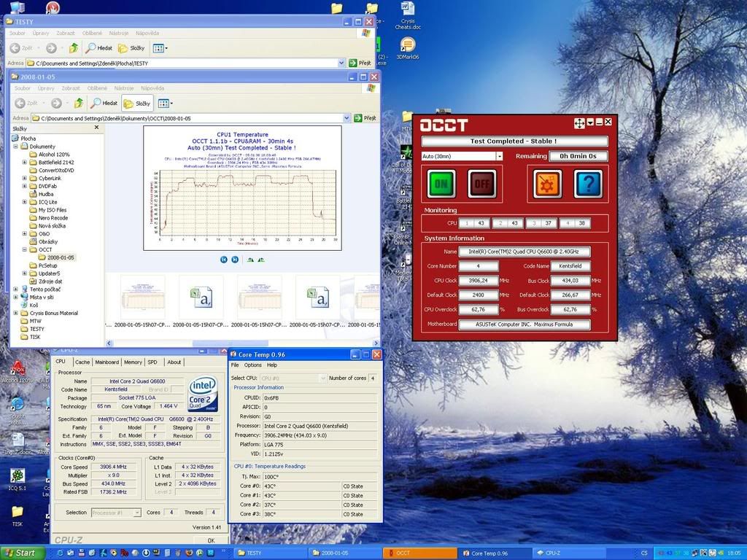Show the previous image in the filmstrip
747x560 pixels.
[223, 260]
